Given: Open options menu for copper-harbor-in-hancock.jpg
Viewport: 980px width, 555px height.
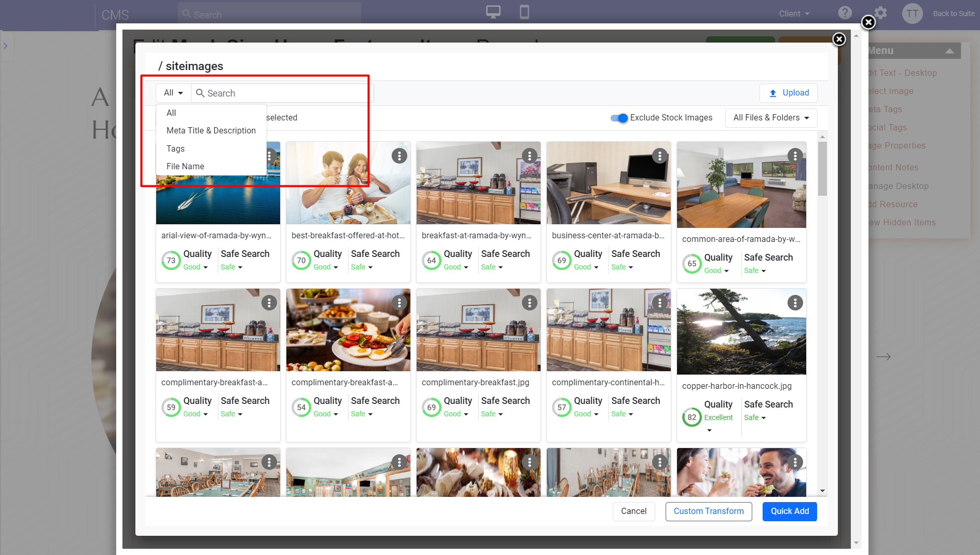Looking at the screenshot, I should click(795, 303).
